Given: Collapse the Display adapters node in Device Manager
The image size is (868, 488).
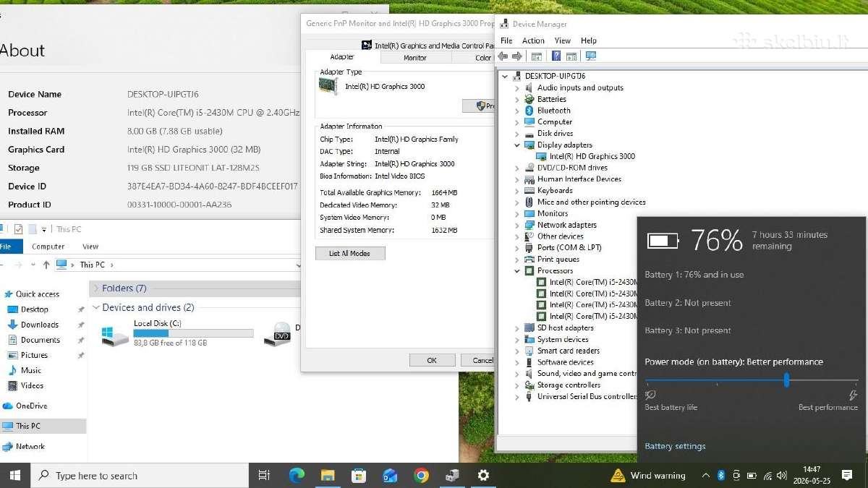Looking at the screenshot, I should click(517, 145).
